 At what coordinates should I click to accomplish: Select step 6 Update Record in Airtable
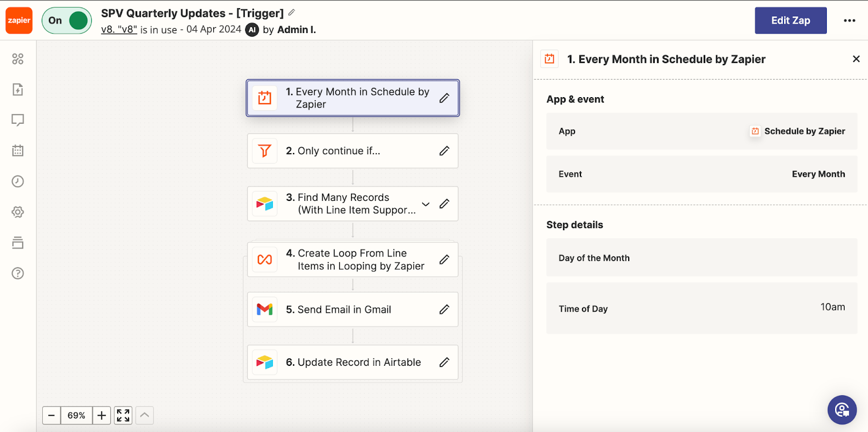353,362
